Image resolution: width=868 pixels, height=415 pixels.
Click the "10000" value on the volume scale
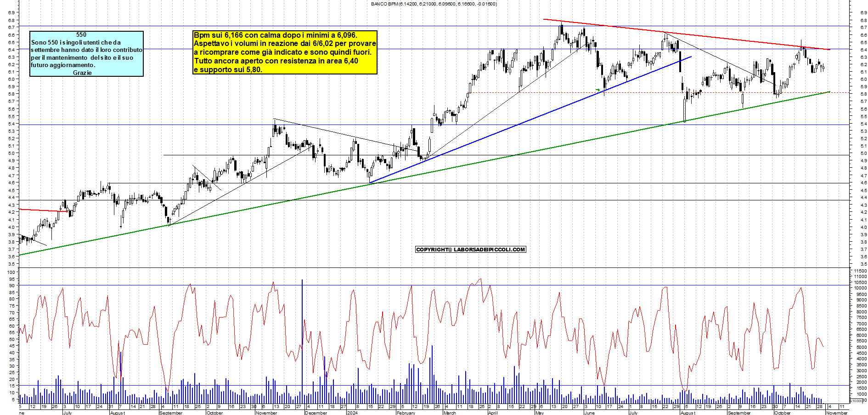[x=860, y=288]
